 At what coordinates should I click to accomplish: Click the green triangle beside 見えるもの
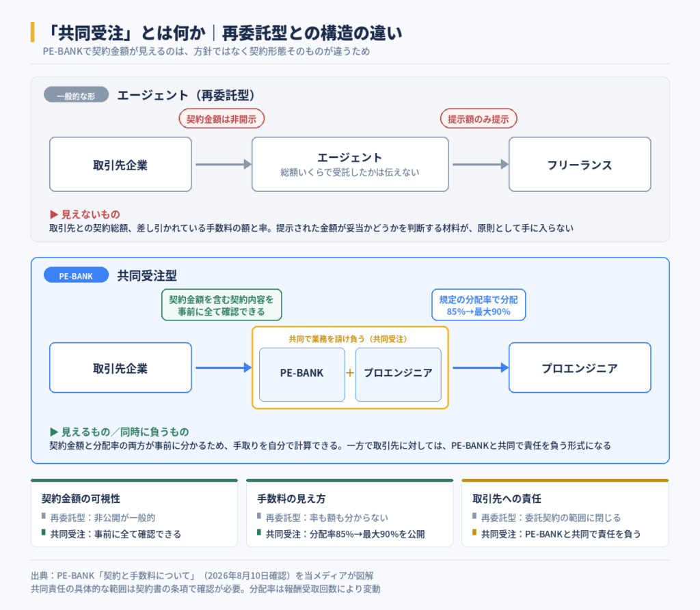pos(54,432)
